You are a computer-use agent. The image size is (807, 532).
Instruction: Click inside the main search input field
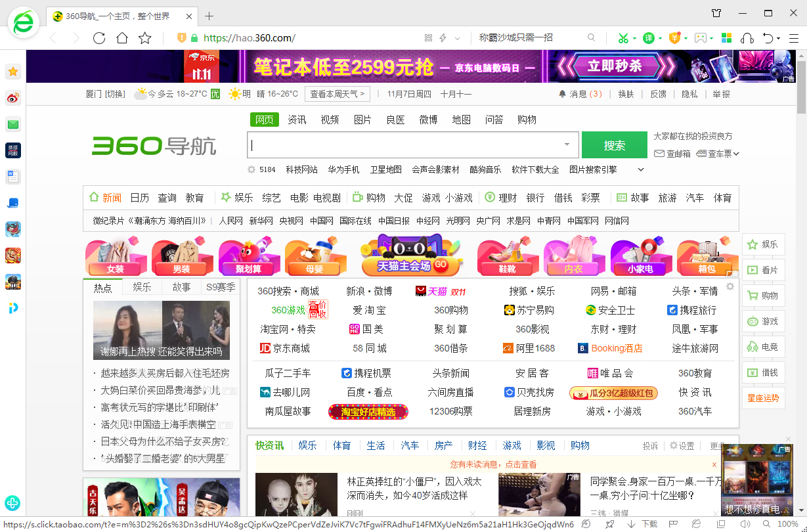point(394,144)
